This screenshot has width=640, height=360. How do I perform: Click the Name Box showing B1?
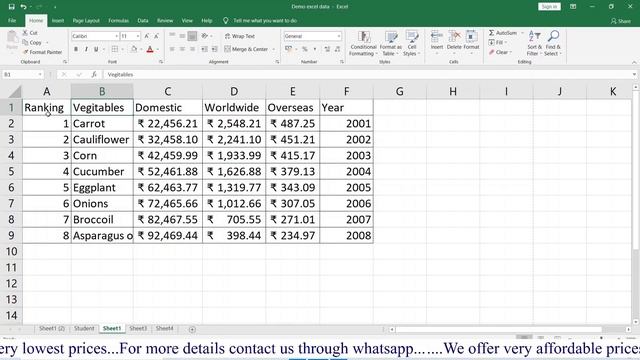(x=22, y=75)
